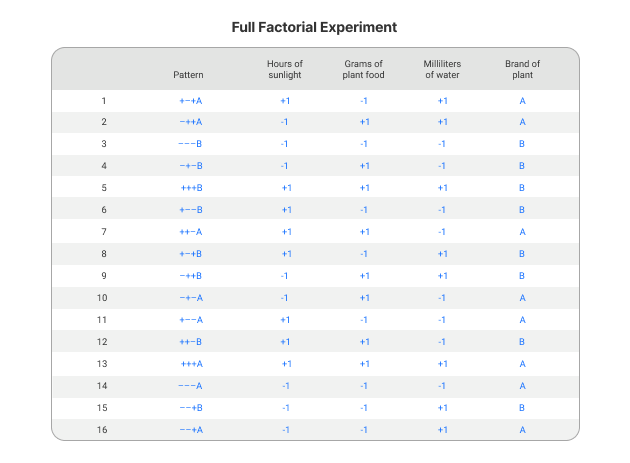Click Grams of plant food value in row 10
630x463 pixels.
point(364,298)
